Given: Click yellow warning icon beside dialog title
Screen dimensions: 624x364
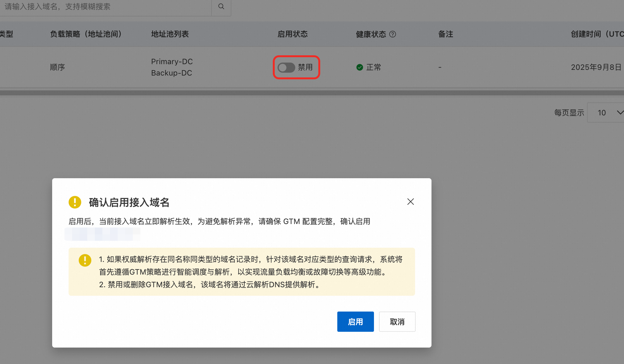Looking at the screenshot, I should pos(75,202).
